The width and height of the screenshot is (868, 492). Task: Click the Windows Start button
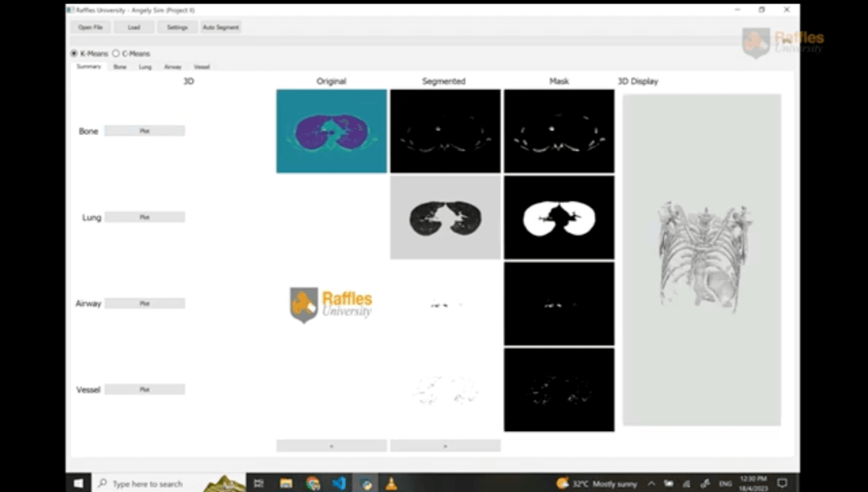pos(78,484)
